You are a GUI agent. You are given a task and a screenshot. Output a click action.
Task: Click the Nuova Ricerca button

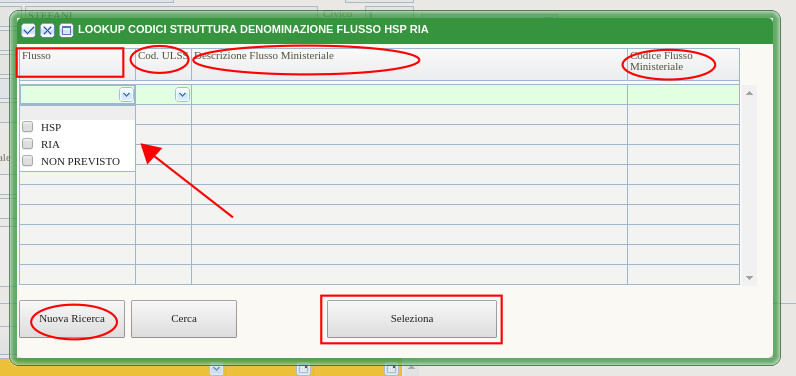pos(72,319)
